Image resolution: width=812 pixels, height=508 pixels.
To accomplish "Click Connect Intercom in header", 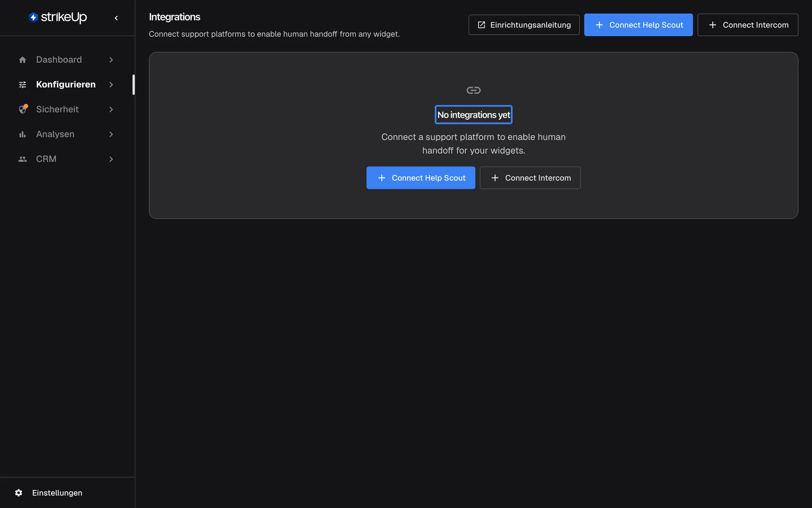I will (747, 25).
